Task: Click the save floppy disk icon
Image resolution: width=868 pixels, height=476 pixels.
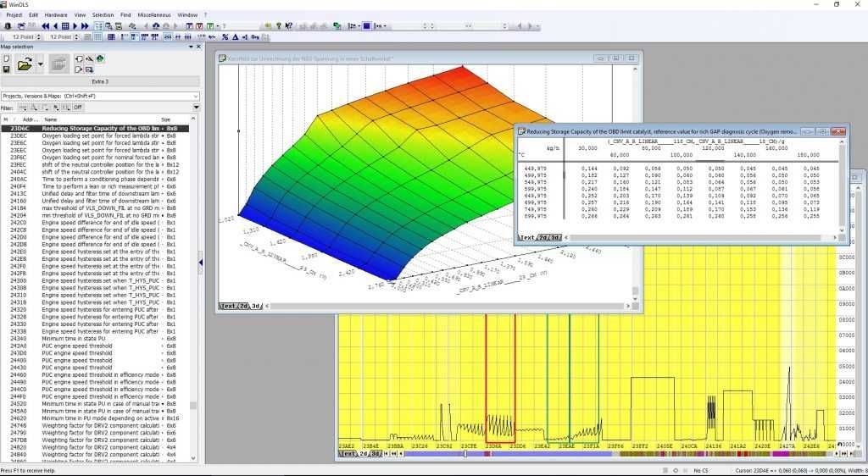Action: [x=6, y=69]
